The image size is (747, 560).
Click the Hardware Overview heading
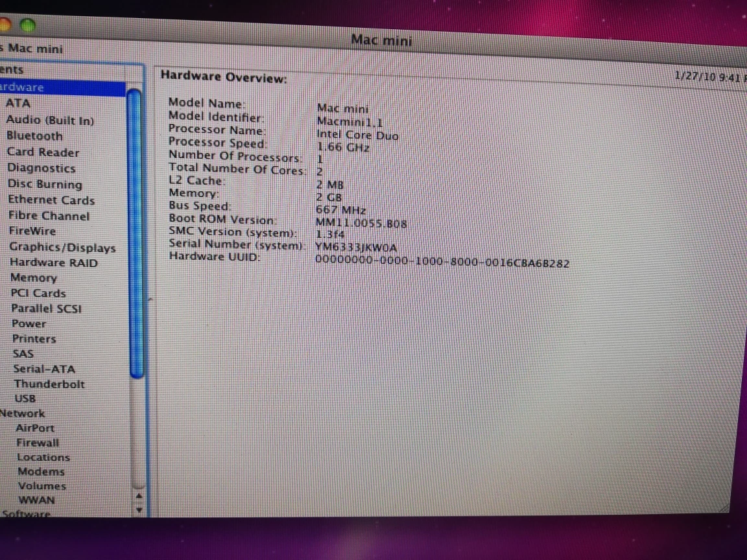[x=224, y=76]
